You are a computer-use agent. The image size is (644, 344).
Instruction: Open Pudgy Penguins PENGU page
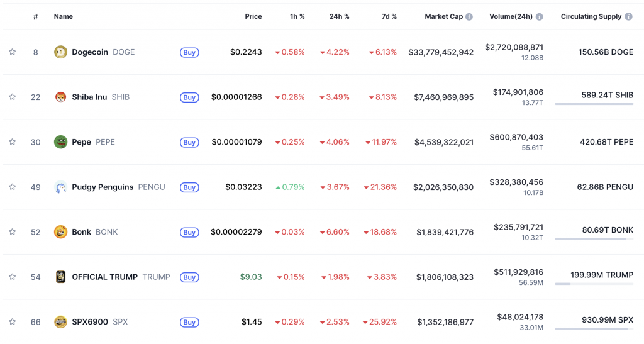coord(118,187)
